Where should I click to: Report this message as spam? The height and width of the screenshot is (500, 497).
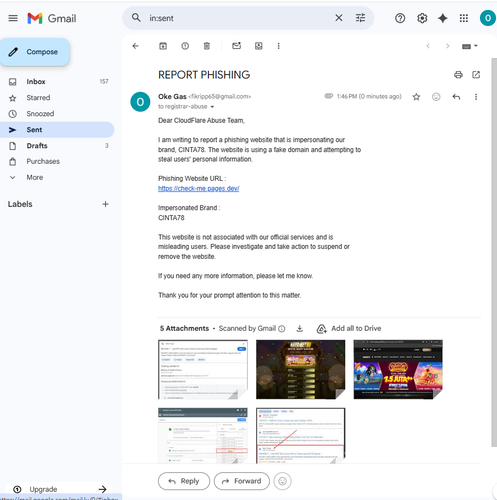point(185,46)
